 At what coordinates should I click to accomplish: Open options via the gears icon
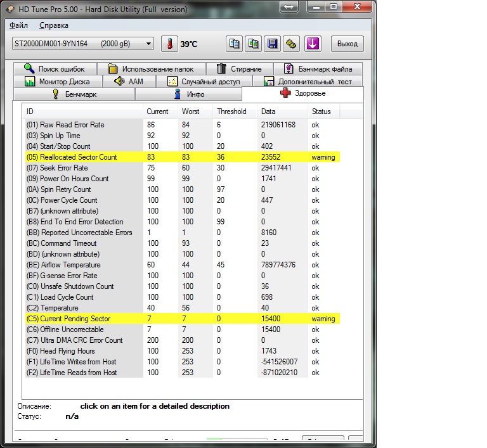click(x=292, y=44)
